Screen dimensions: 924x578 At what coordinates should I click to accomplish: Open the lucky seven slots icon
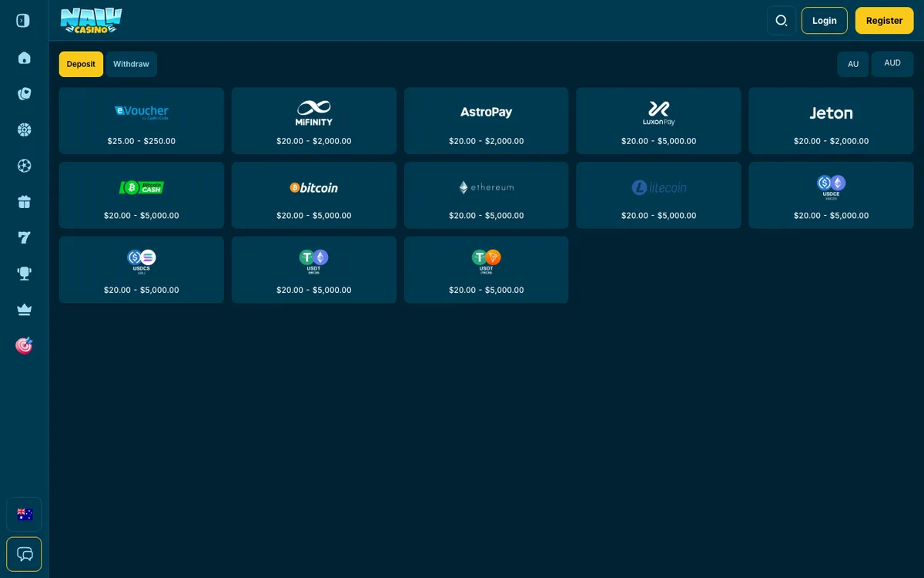point(24,237)
